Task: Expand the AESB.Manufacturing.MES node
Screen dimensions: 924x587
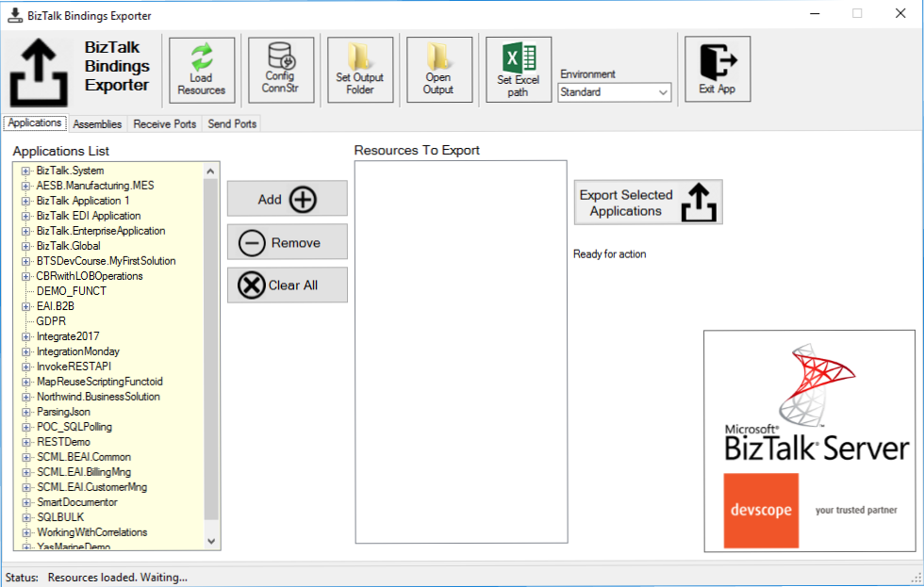Action: [25, 186]
